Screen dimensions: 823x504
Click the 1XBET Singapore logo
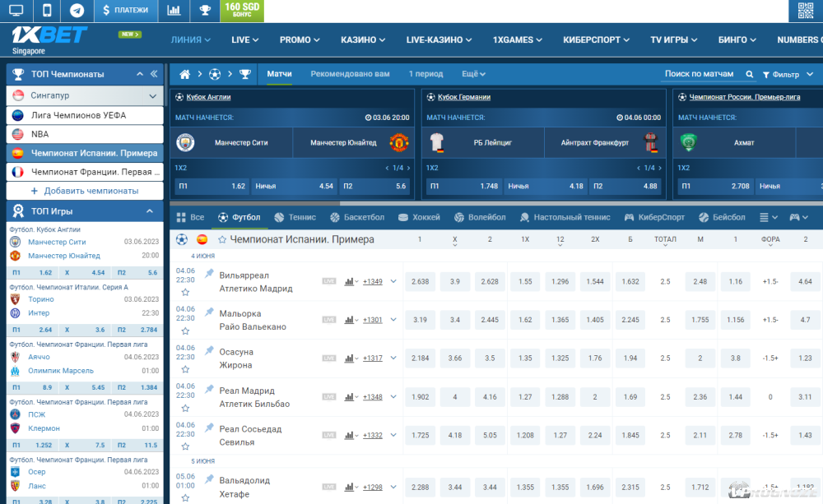pyautogui.click(x=49, y=39)
